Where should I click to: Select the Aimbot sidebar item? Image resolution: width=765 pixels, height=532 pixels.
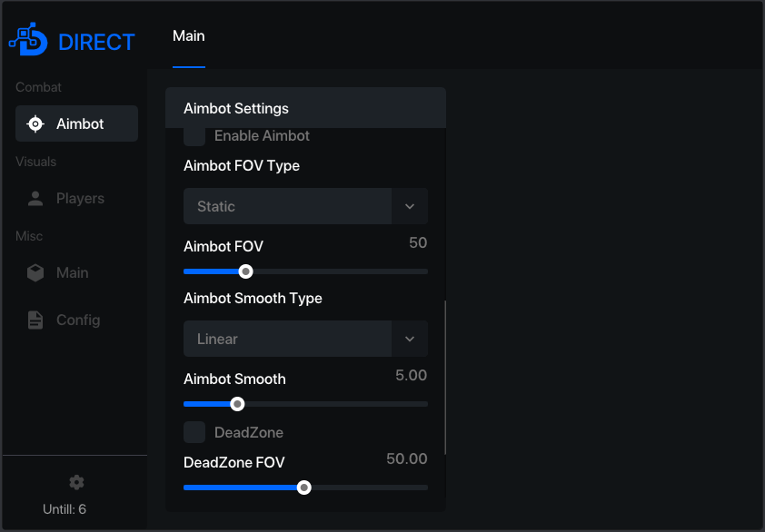[x=76, y=123]
